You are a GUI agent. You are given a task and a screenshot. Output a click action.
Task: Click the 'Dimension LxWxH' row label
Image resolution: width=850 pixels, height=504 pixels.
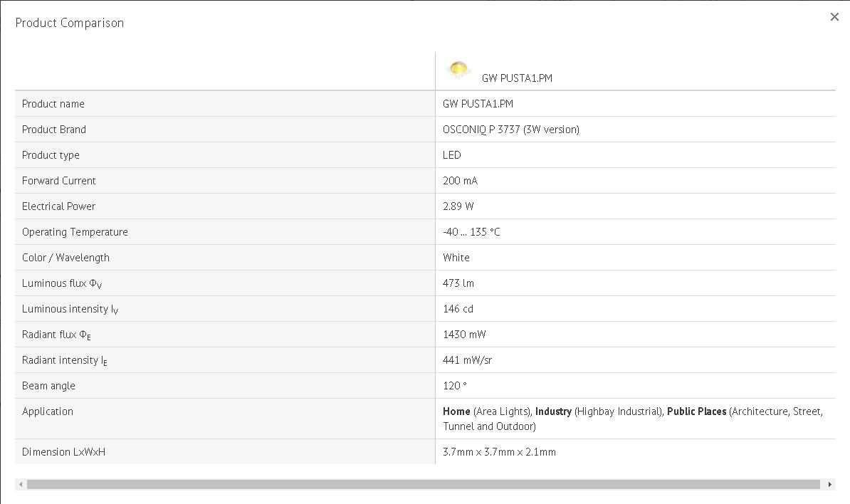point(63,452)
